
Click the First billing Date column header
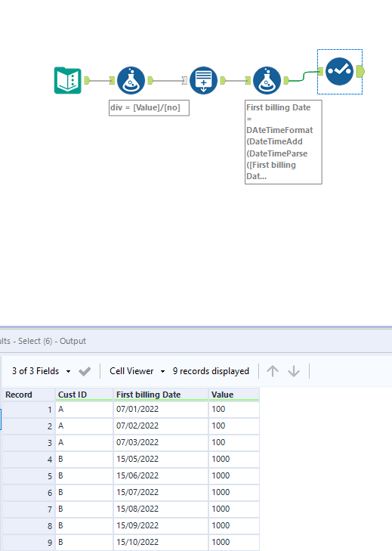click(x=161, y=395)
